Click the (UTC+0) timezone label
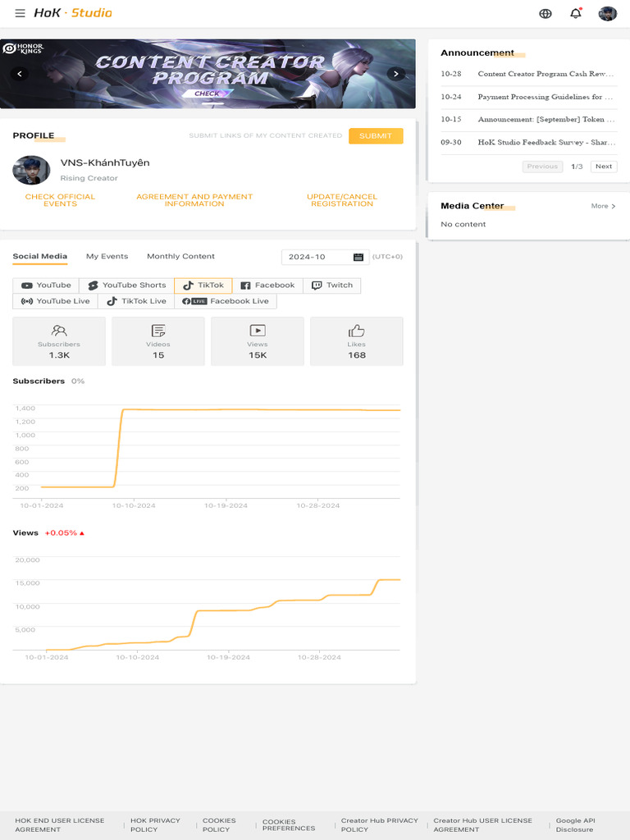This screenshot has width=630, height=840. [x=387, y=257]
